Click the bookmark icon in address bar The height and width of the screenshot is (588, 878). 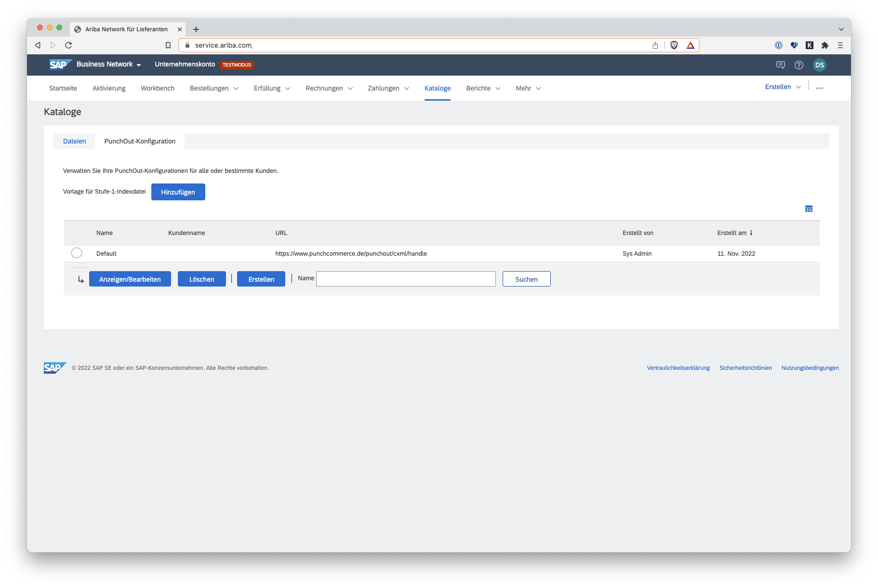[168, 45]
